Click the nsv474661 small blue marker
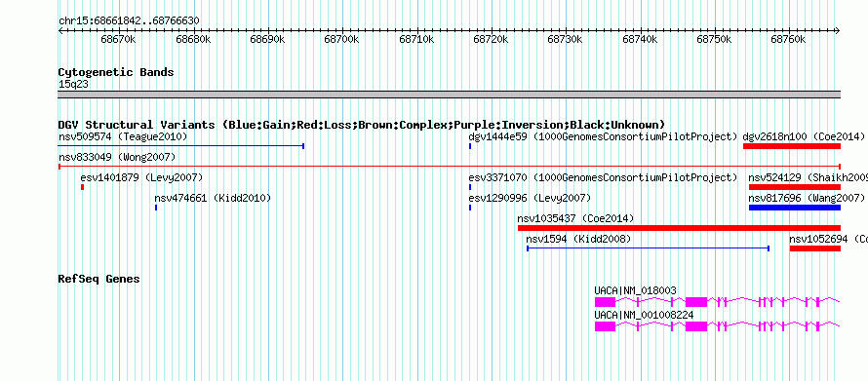The width and height of the screenshot is (868, 381). click(x=156, y=208)
